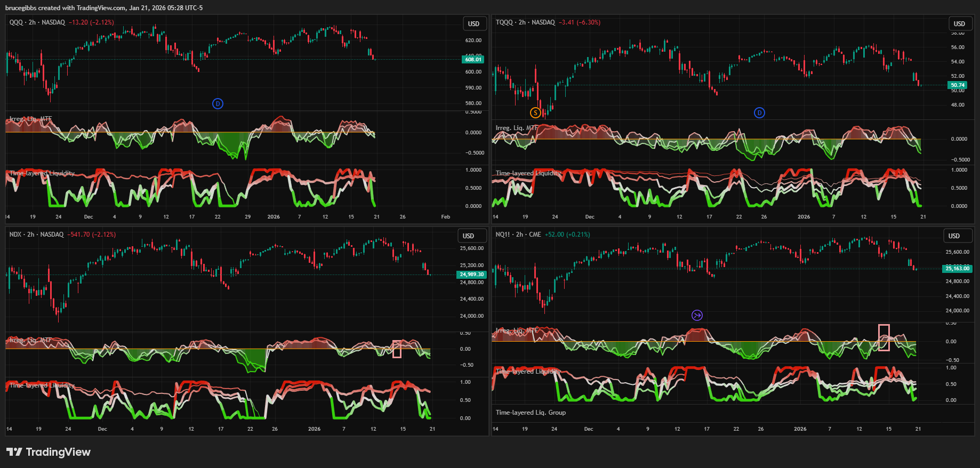
Task: Click the blue dividend 'D' marker on TQQQ chart
Action: click(x=759, y=112)
